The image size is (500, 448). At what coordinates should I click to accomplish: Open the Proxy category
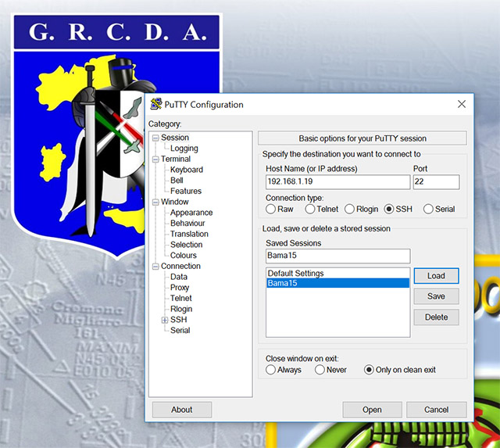180,288
